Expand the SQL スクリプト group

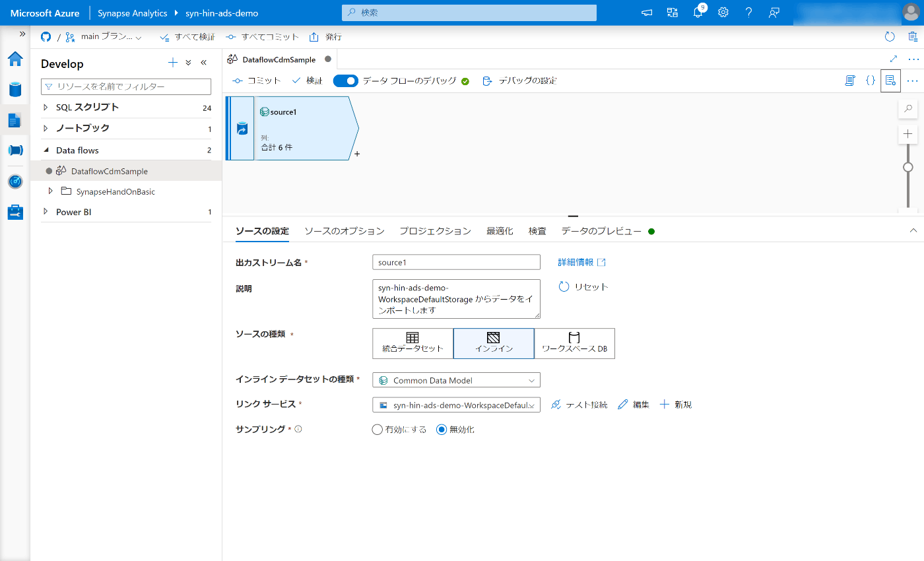click(x=46, y=107)
